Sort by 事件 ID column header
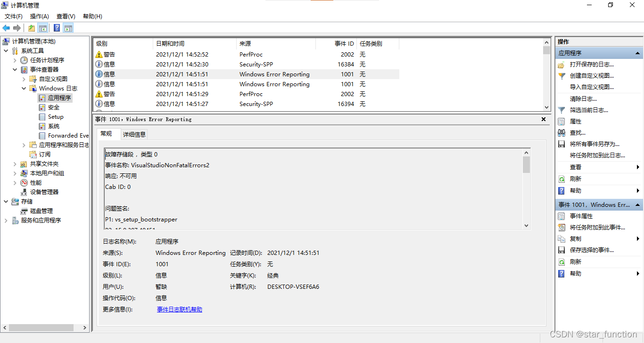The height and width of the screenshot is (343, 644). (x=336, y=44)
